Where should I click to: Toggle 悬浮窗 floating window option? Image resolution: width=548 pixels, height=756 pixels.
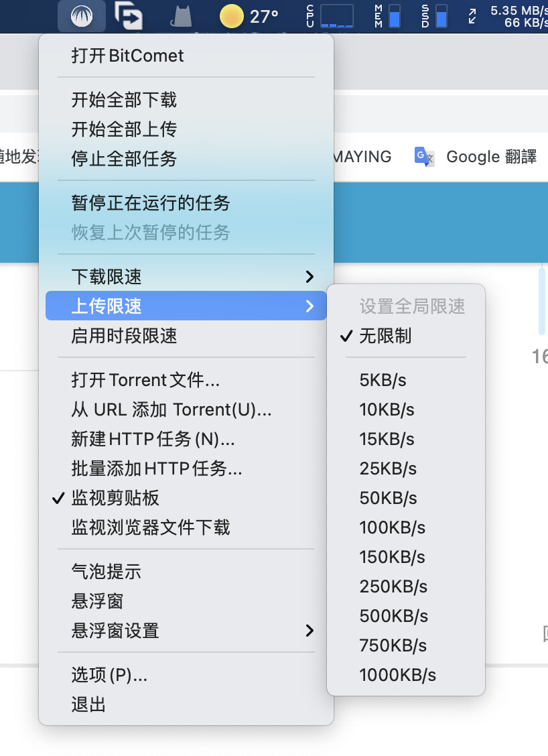coord(186,601)
